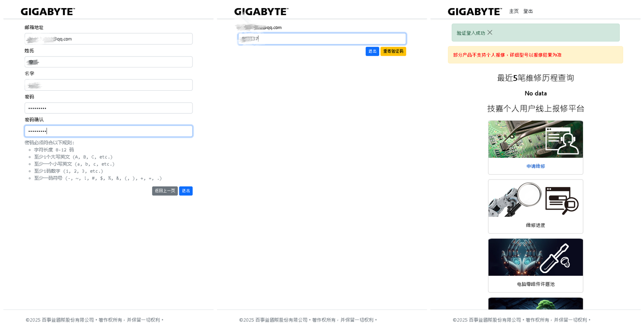Focus the 邮箱地址 email field
The width and height of the screenshot is (644, 328).
pos(109,39)
